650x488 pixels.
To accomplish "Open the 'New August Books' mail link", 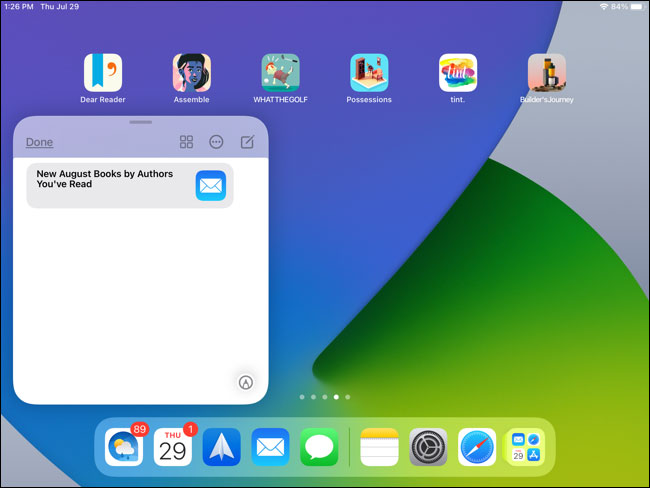I will tap(130, 185).
